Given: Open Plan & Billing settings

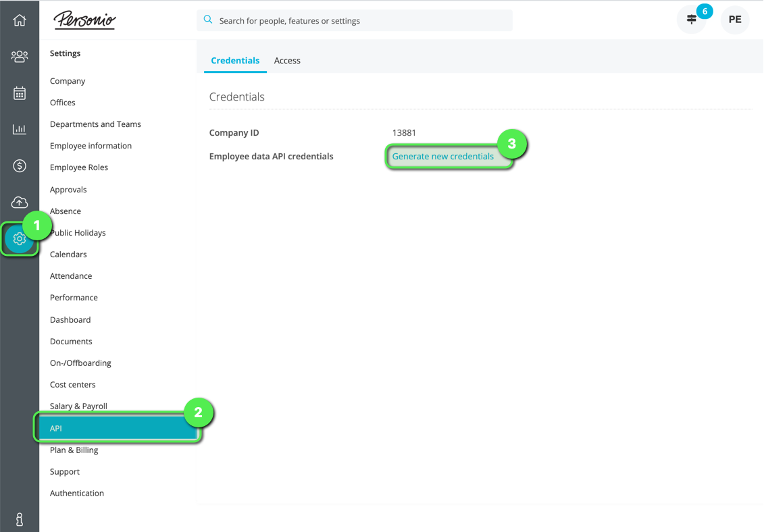Looking at the screenshot, I should coord(74,450).
